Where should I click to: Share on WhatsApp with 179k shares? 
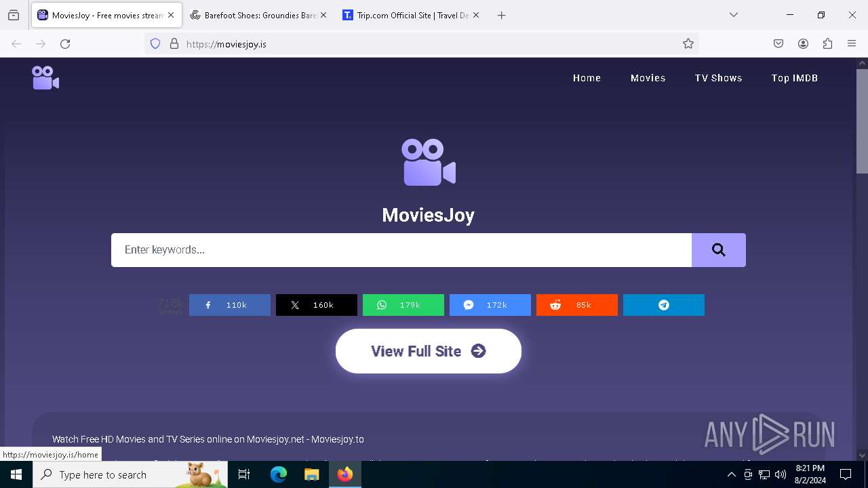(x=403, y=305)
